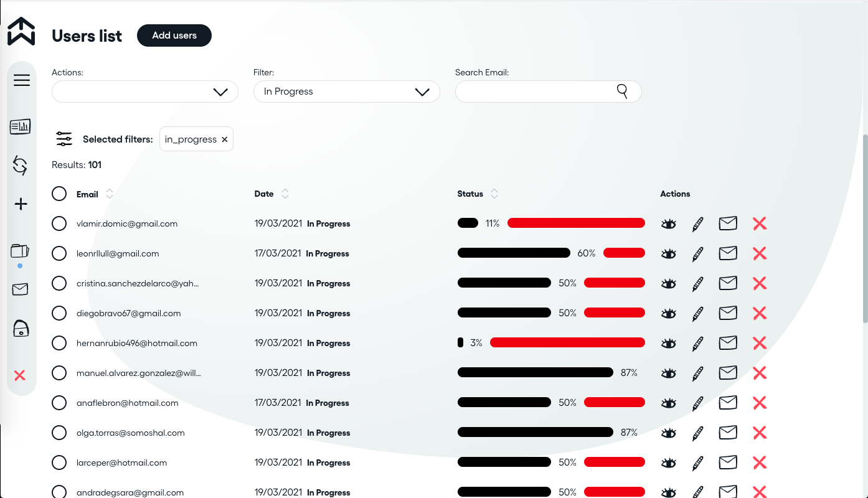This screenshot has width=868, height=498.
Task: Select the olga.torras@somoshal.com row
Action: (x=59, y=433)
